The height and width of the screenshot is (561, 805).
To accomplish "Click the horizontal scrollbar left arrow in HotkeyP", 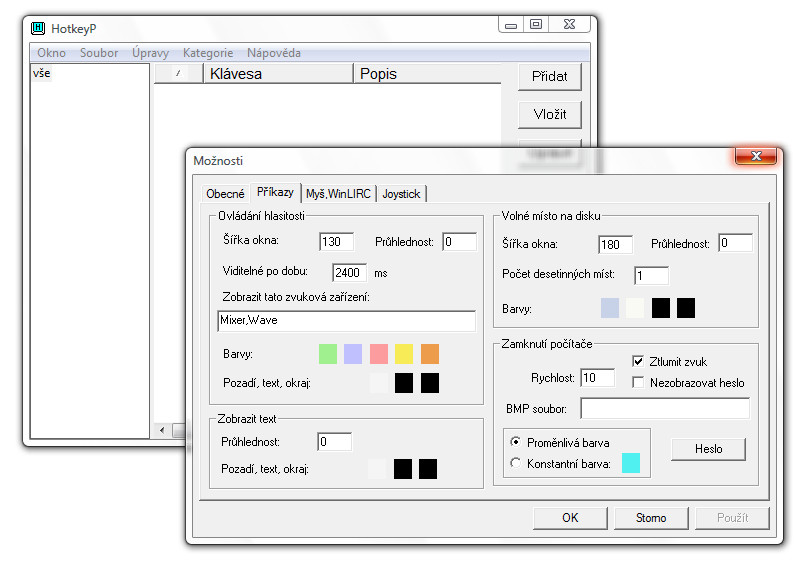I will pyautogui.click(x=162, y=430).
